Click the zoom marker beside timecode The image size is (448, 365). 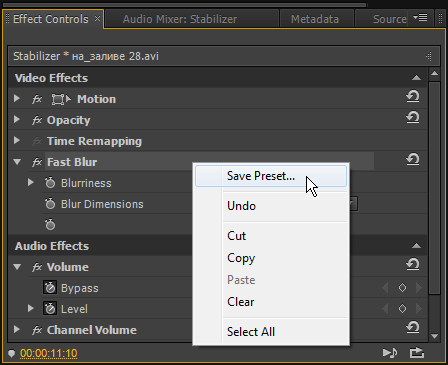point(11,353)
